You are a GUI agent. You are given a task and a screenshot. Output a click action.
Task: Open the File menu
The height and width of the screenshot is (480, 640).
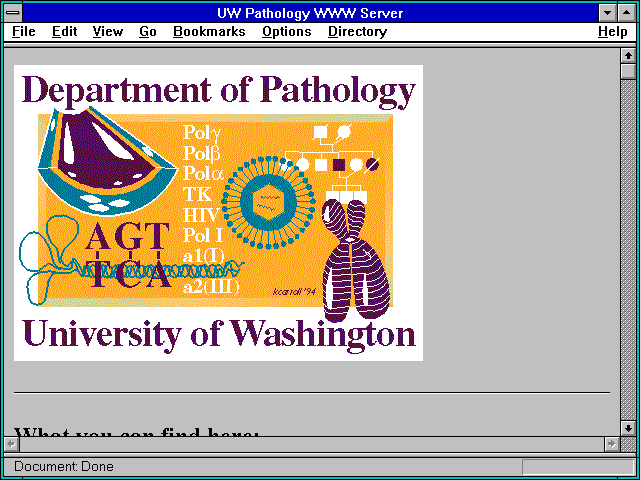[x=24, y=32]
